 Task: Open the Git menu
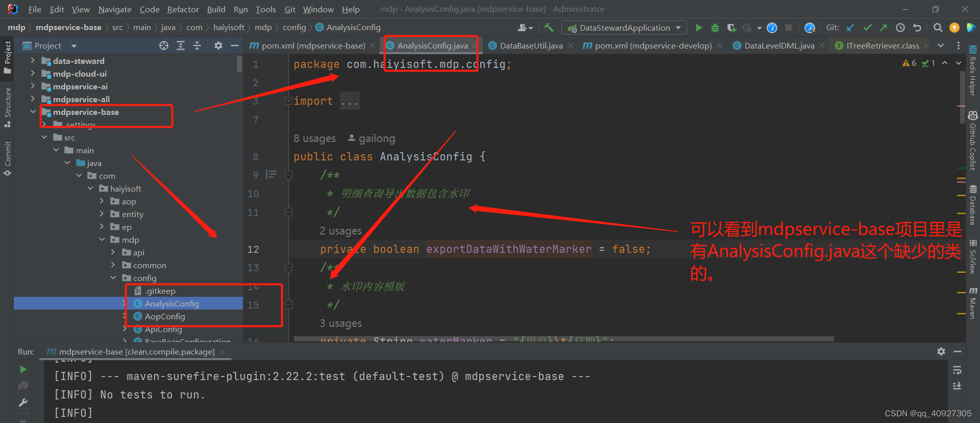290,9
